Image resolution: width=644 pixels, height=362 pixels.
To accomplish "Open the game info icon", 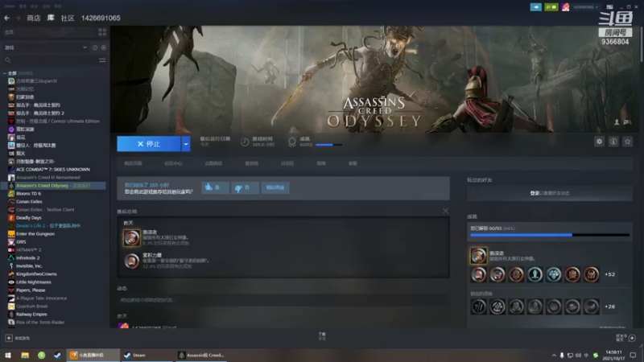I will click(x=613, y=142).
